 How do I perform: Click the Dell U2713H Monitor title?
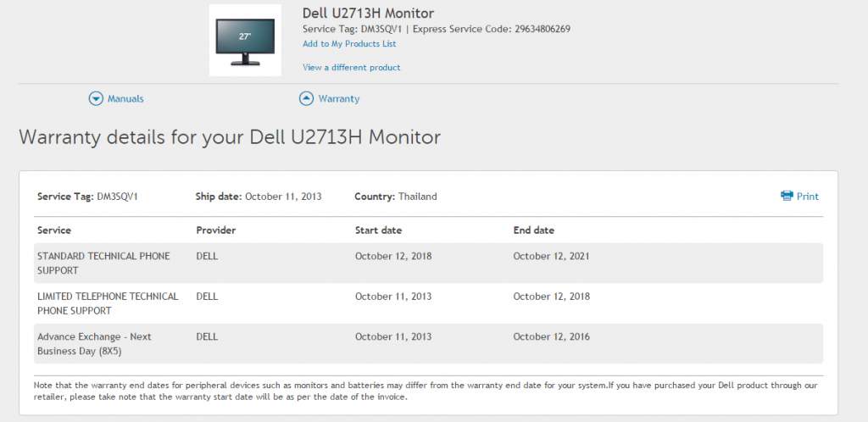[x=368, y=14]
